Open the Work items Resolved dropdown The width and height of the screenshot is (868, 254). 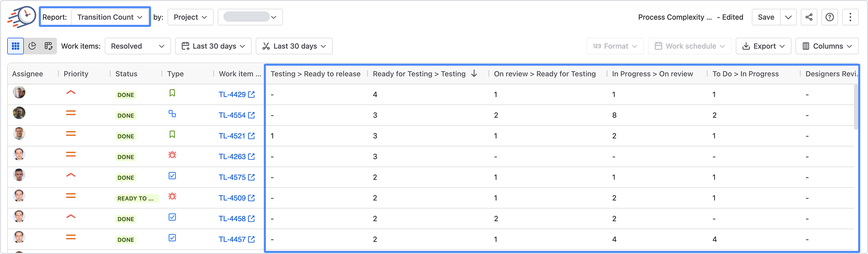tap(138, 46)
